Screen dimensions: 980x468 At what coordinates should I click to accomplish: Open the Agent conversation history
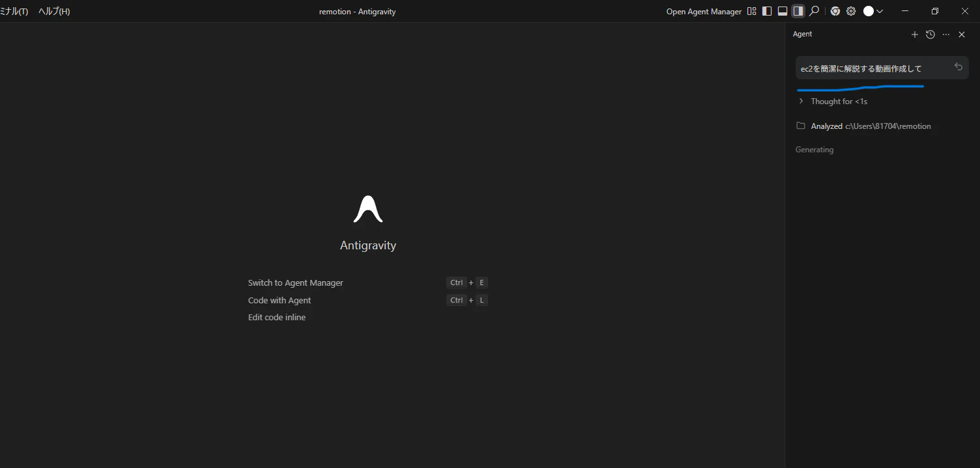[930, 34]
